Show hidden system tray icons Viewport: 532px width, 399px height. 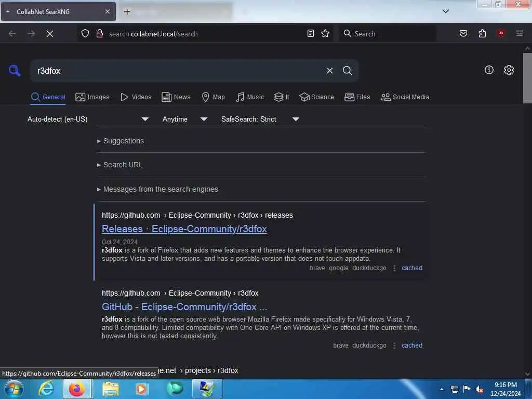(x=442, y=389)
